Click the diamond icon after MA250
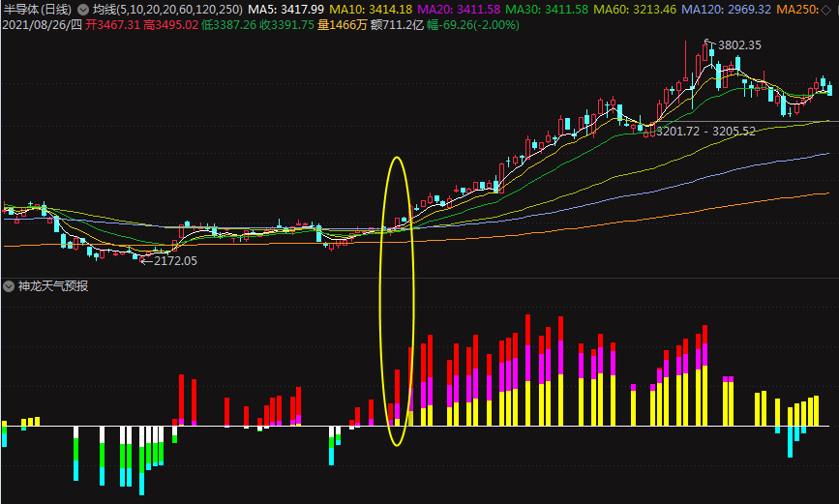The image size is (839, 504). pos(826,10)
